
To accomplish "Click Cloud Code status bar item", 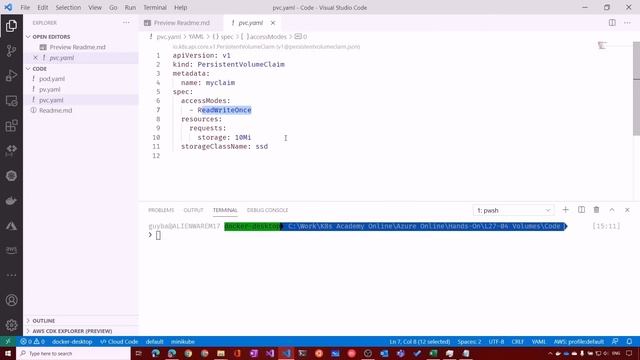I will (x=119, y=342).
